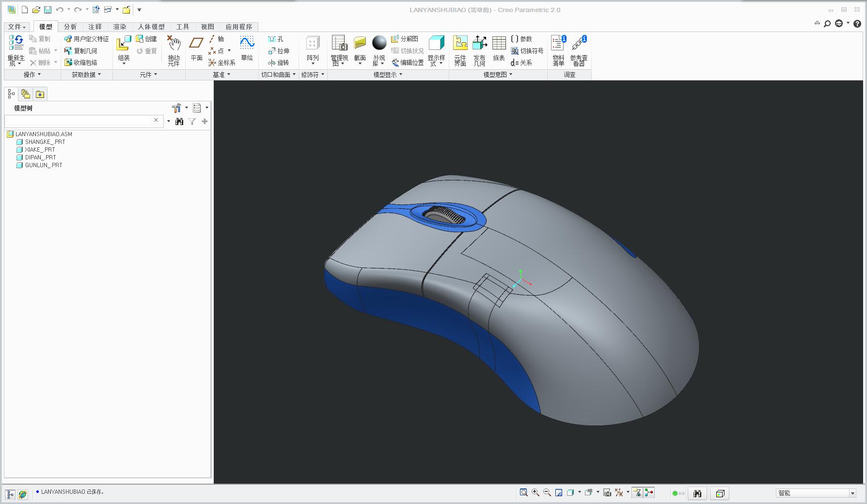This screenshot has height=504, width=867.
Task: Open the Reference Viewer (参考查看器) icon
Action: point(579,50)
